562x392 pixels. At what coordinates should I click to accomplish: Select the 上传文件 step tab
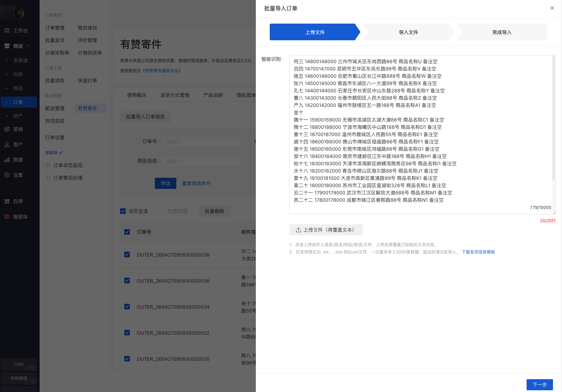[x=315, y=32]
